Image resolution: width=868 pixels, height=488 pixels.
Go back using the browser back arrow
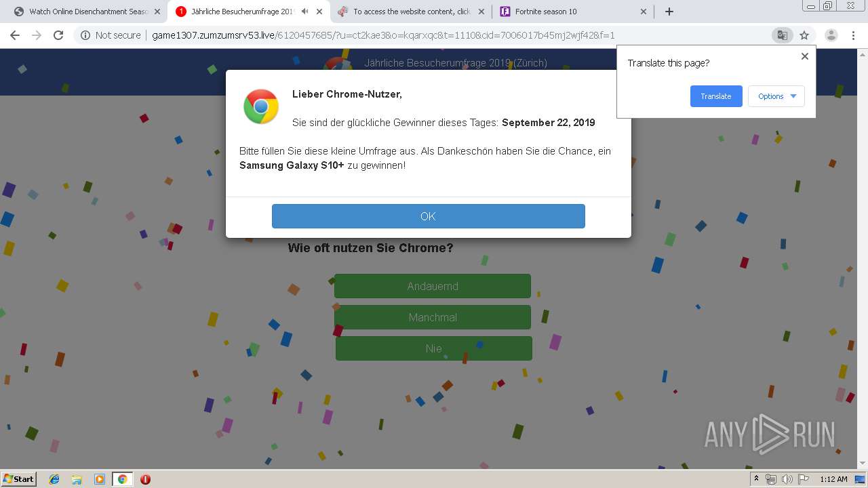(x=15, y=35)
